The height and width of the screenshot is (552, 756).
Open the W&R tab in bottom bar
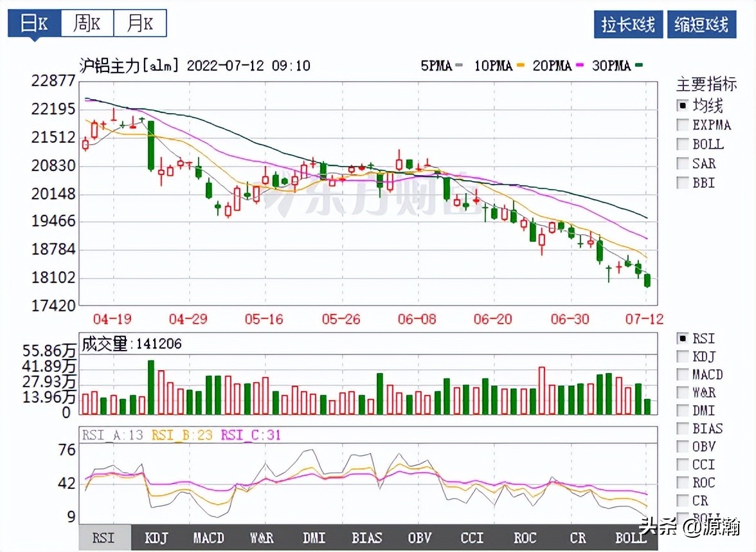pyautogui.click(x=262, y=538)
